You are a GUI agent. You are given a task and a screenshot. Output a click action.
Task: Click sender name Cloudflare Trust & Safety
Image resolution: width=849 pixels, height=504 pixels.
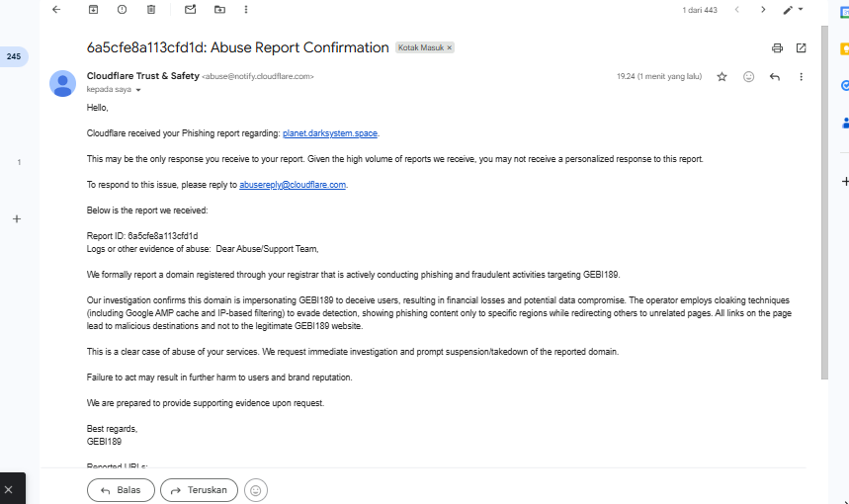click(143, 76)
